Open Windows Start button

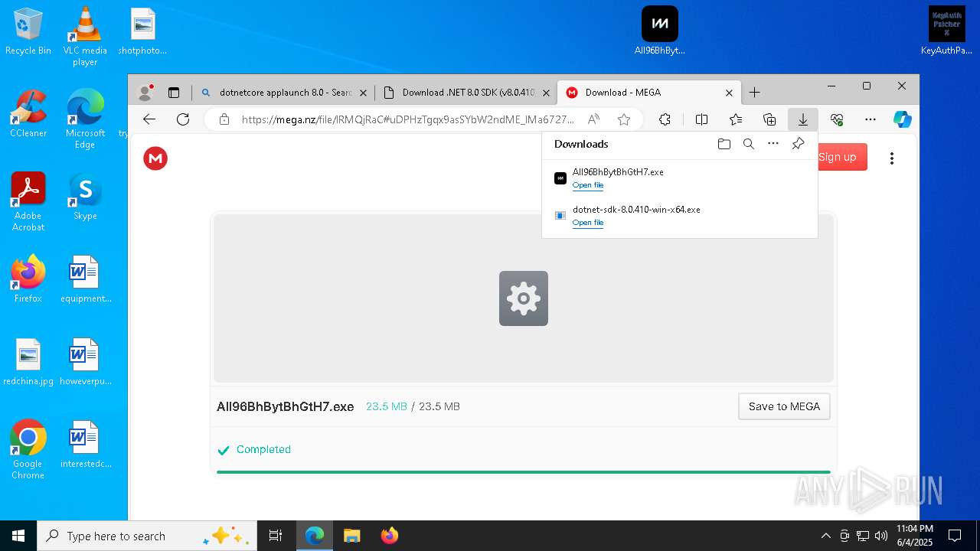(18, 536)
